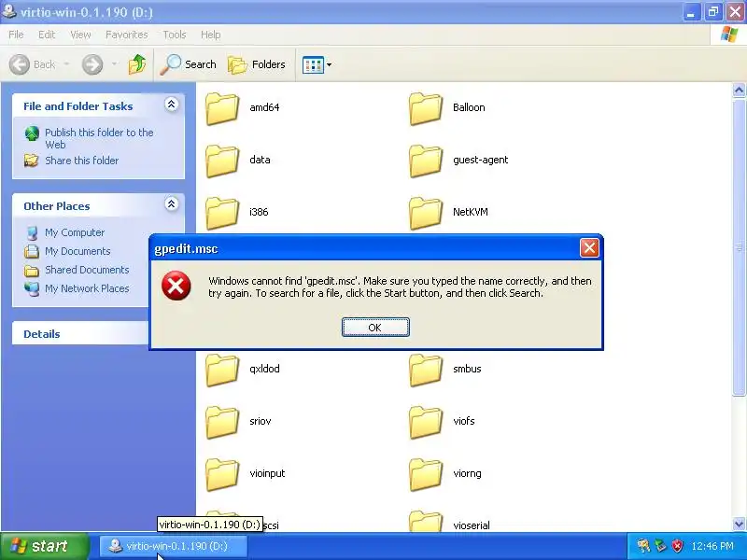
Task: Open My Computer link
Action: 75,232
